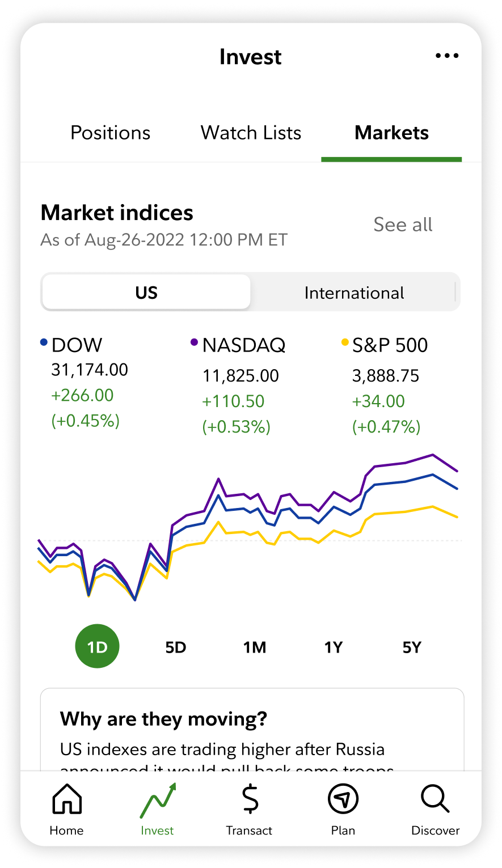502x868 pixels.
Task: Switch to International market indices
Action: point(354,293)
